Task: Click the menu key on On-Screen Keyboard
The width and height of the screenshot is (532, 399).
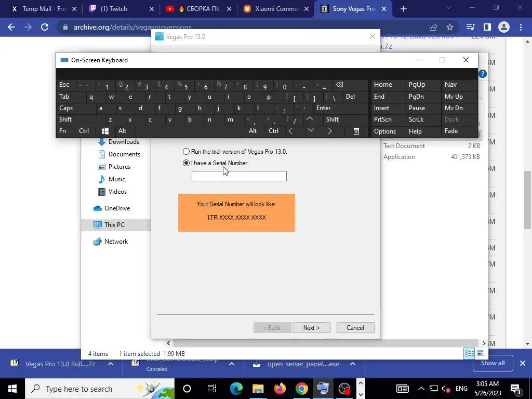Action: pos(356,131)
